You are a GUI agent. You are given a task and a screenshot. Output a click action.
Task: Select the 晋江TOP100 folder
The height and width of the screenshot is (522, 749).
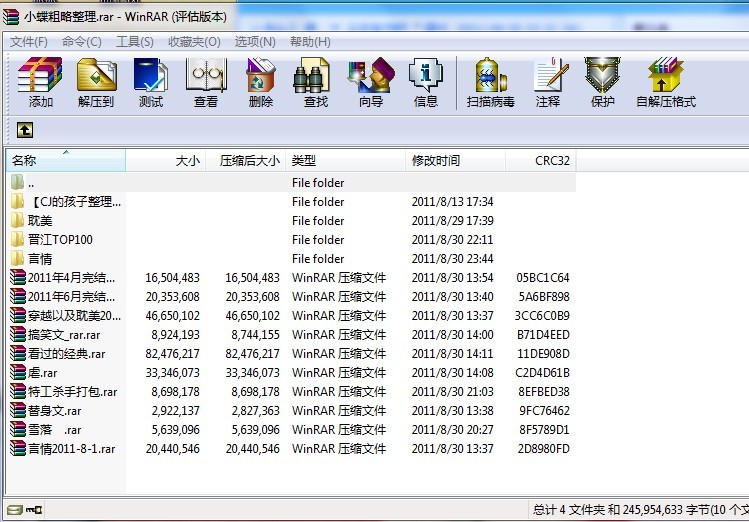(x=52, y=239)
